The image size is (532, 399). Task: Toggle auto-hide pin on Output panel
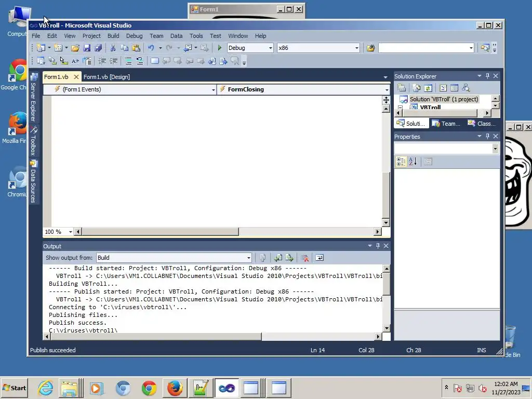coord(378,246)
